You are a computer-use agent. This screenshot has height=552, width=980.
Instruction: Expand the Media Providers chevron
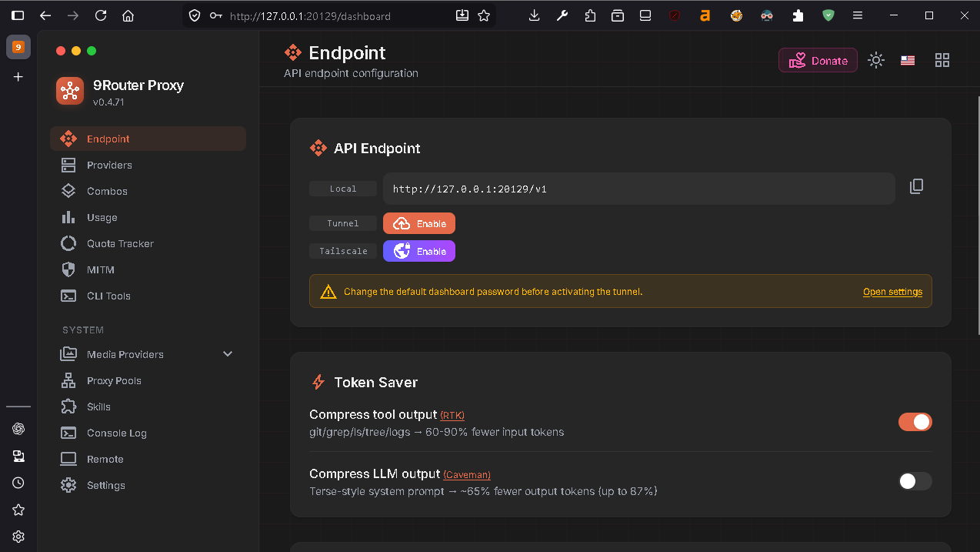click(x=228, y=354)
